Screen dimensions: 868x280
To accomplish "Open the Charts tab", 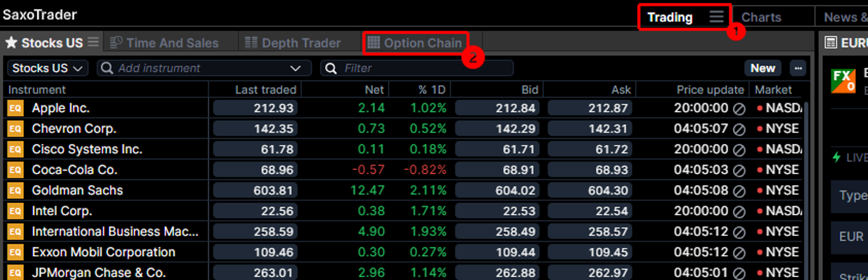I will (761, 17).
